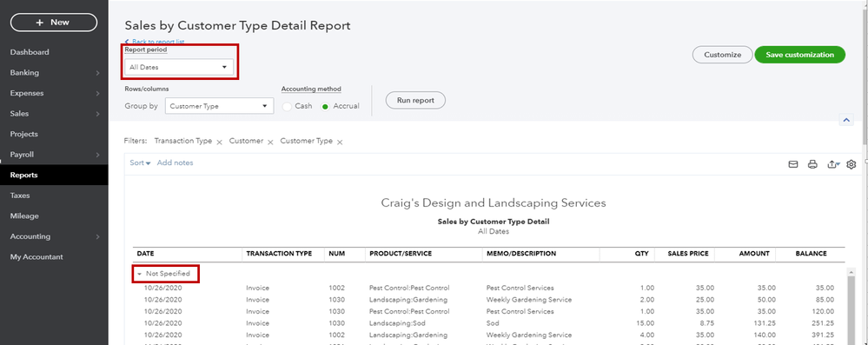This screenshot has height=345, width=868.
Task: Remove the Customer filter x
Action: pyautogui.click(x=270, y=143)
